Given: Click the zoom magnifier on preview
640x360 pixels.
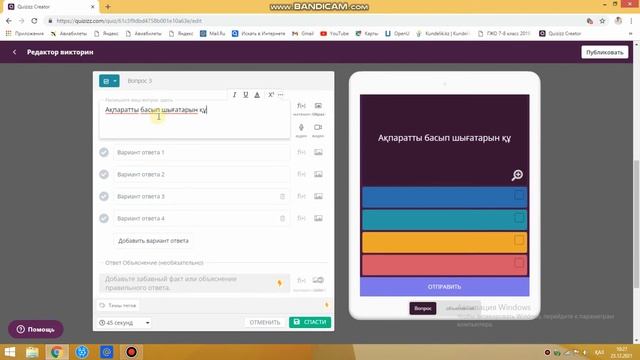Looking at the screenshot, I should [x=517, y=175].
